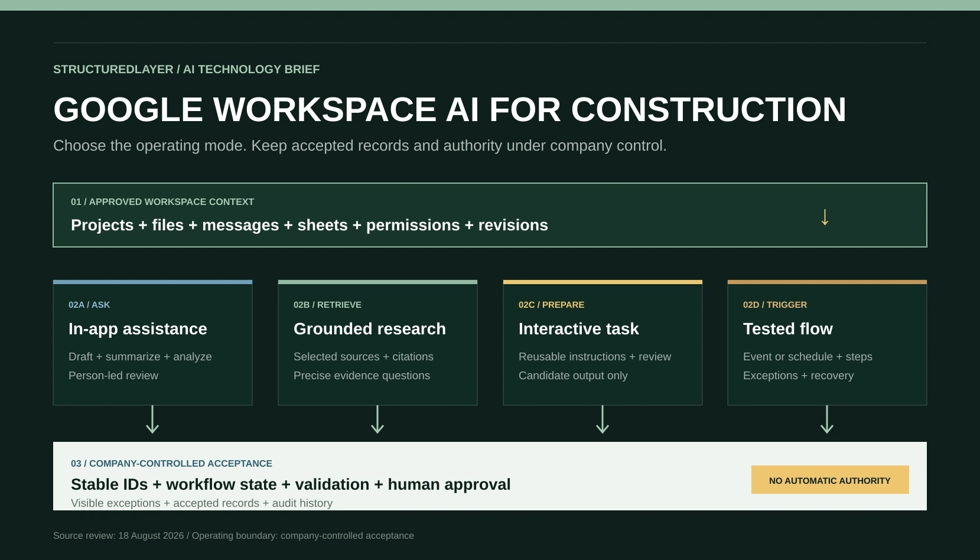Screen dimensions: 980x560
Task: Click the arrow below Grounded research card
Action: coord(377,419)
